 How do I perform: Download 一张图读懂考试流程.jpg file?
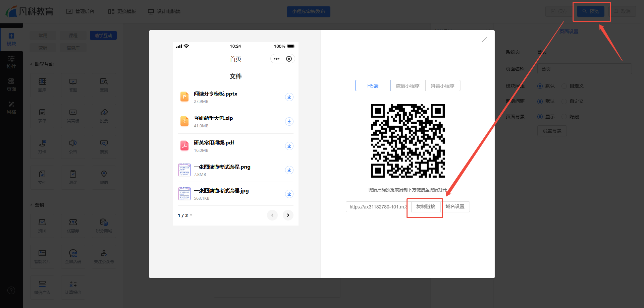[x=289, y=194]
